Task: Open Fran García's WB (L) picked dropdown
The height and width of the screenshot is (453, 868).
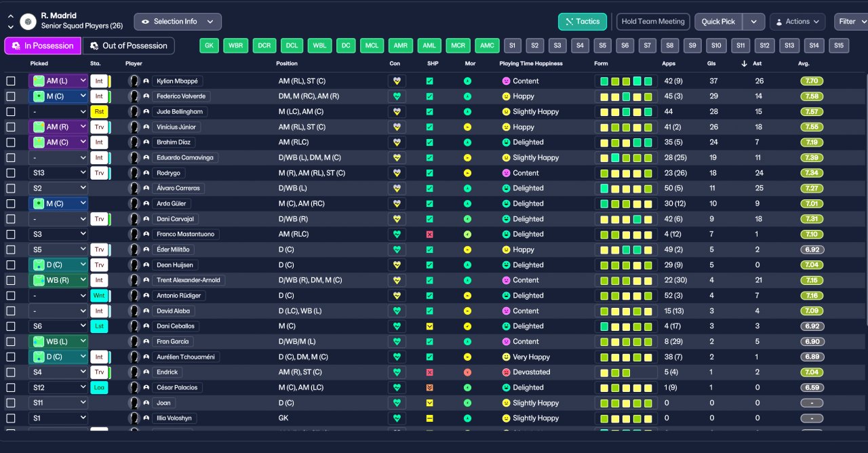Action: pos(59,342)
